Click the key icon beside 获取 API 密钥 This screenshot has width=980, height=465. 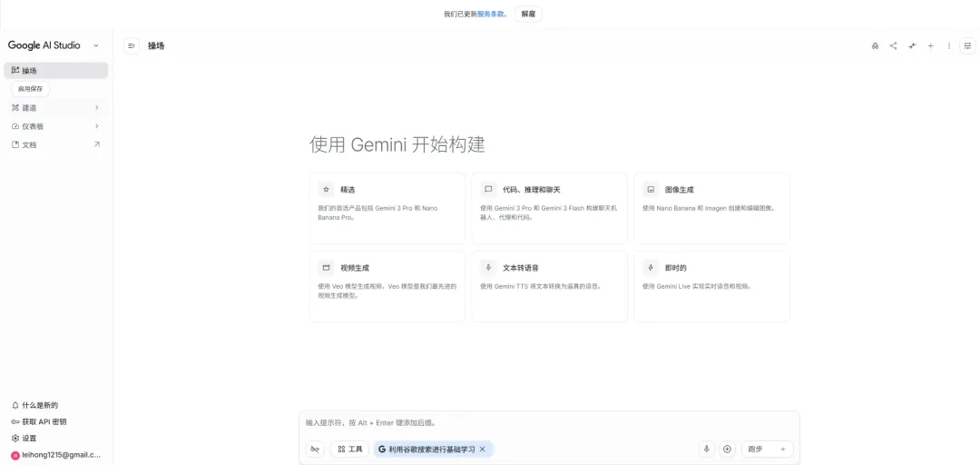[x=15, y=421]
